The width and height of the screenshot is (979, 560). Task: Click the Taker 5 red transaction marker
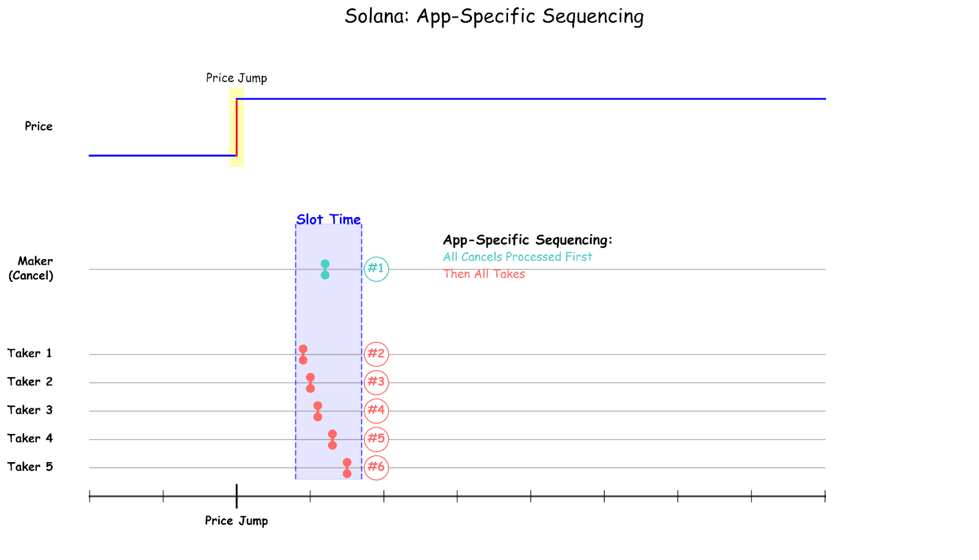pos(347,468)
